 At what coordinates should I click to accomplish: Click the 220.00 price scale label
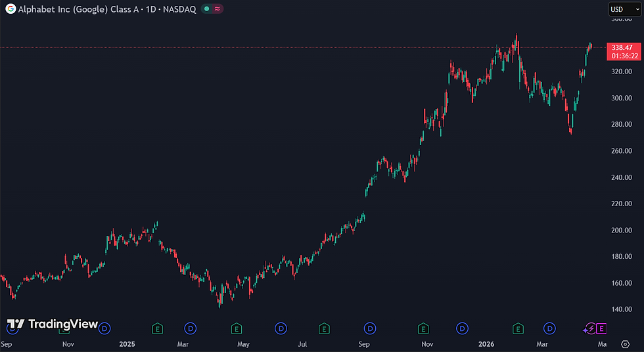tap(622, 204)
